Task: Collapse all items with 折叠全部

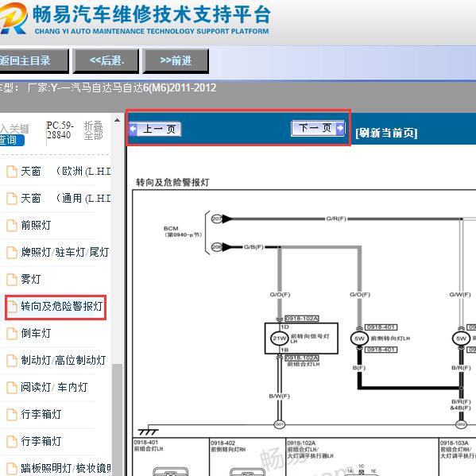Action: (94, 130)
